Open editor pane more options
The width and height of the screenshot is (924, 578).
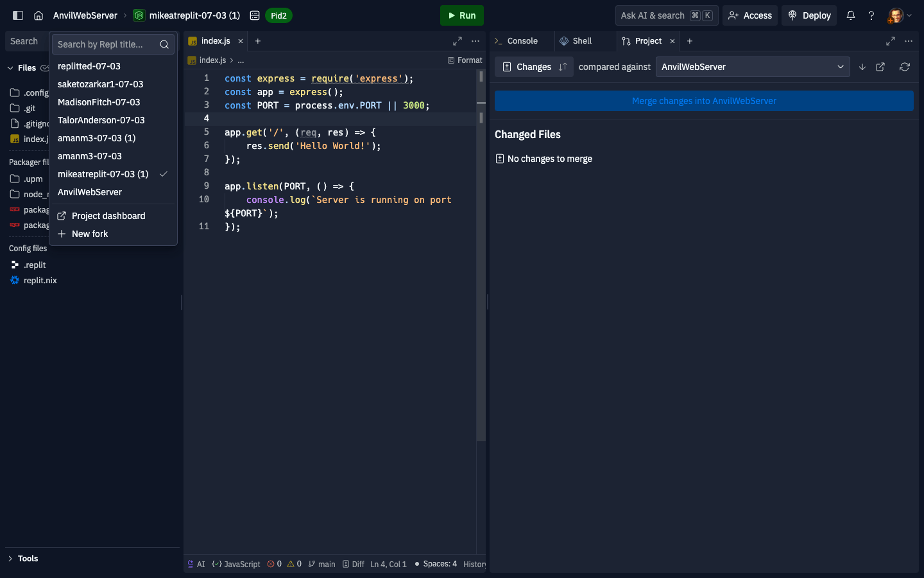tap(475, 41)
